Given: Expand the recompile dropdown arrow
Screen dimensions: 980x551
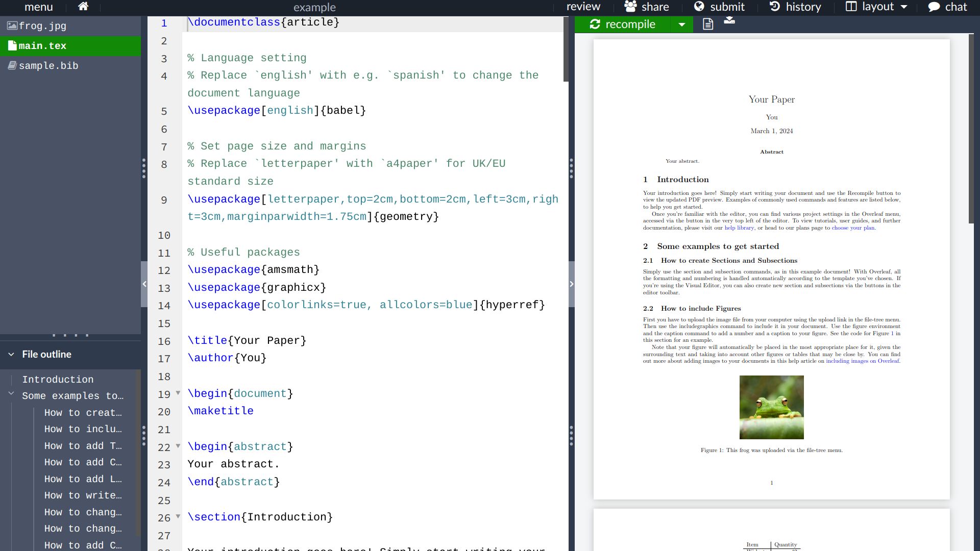Looking at the screenshot, I should point(682,24).
